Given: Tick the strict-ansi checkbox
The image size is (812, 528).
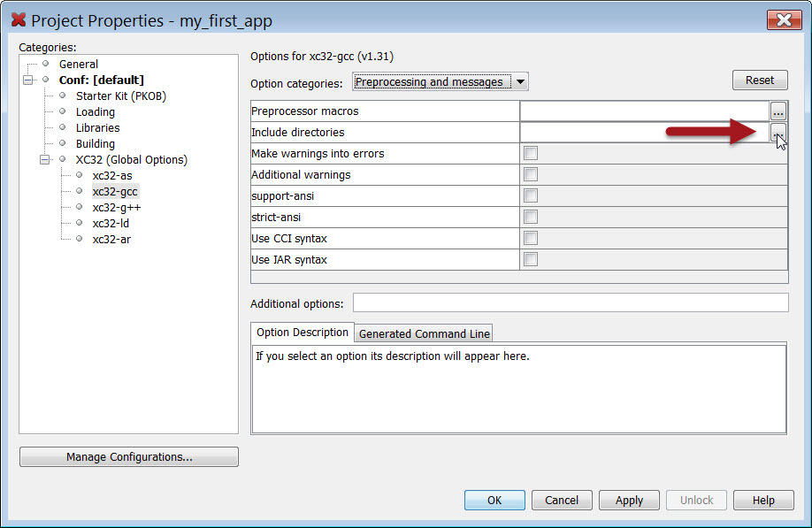Looking at the screenshot, I should [531, 218].
